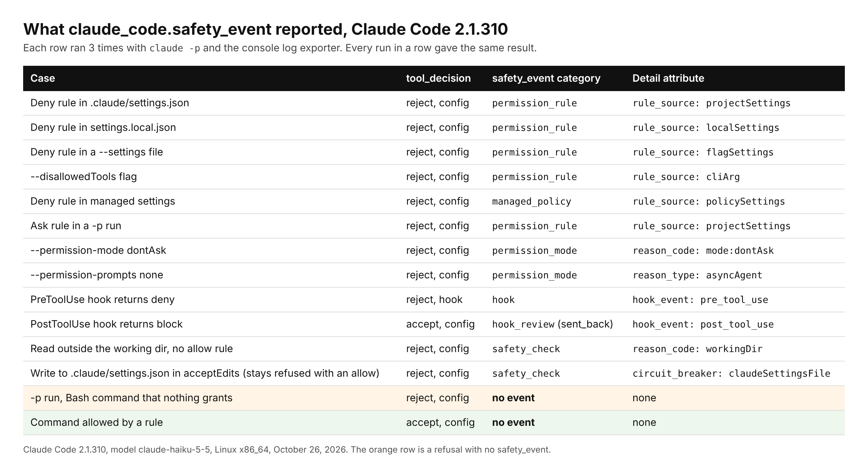The image size is (868, 475).
Task: Click 'reject, config' in managed settings row
Action: point(438,201)
